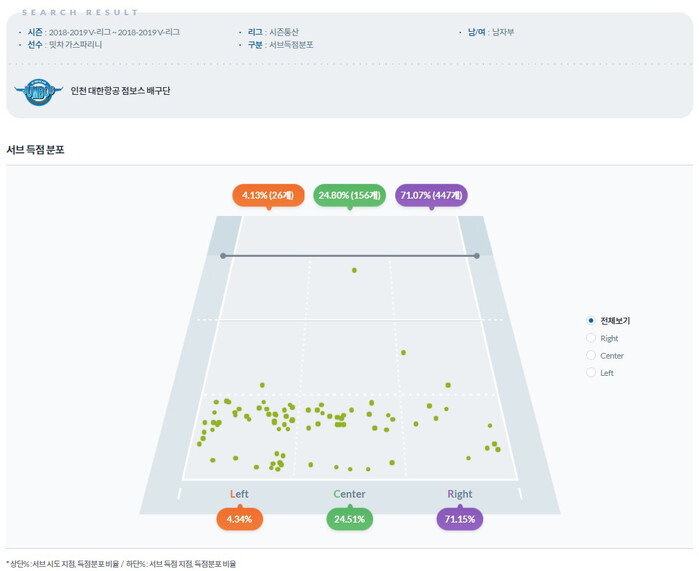Click the orange 4.13% (26개) badge

(268, 195)
